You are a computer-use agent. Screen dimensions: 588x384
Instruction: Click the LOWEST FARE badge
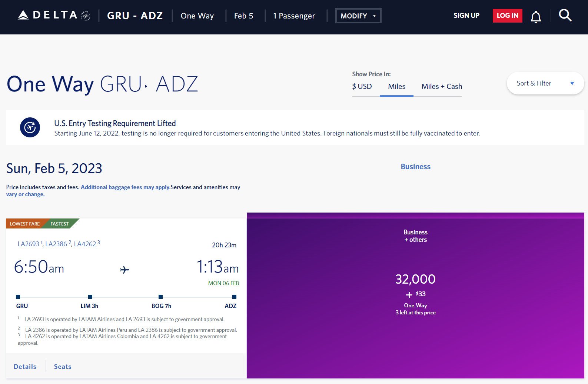25,224
